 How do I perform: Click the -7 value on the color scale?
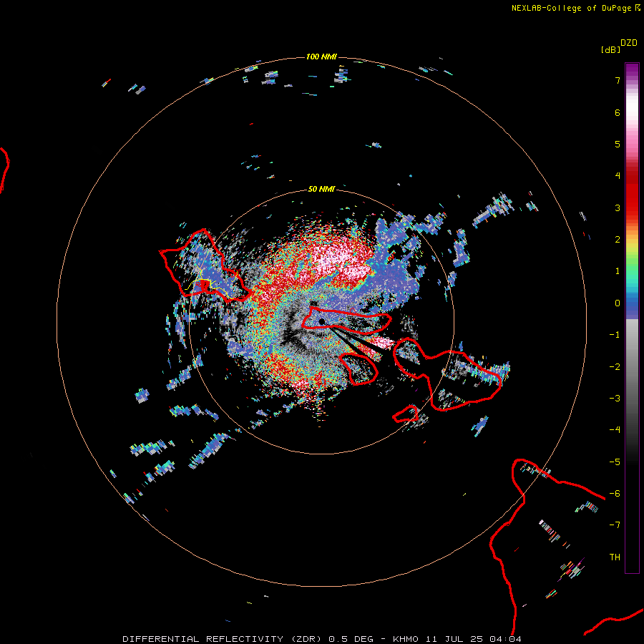pos(615,525)
